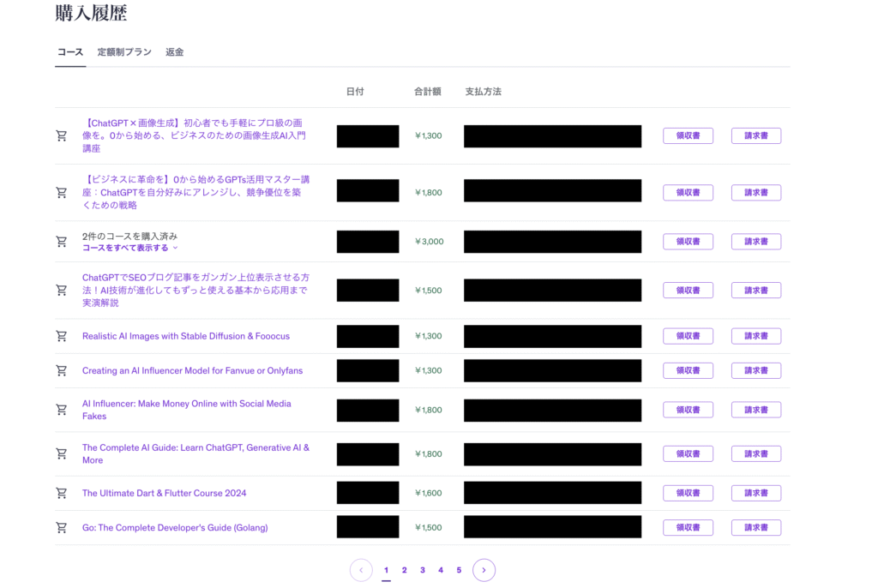878x588 pixels.
Task: Click 請求書 for GPTs活用マスター講座
Action: click(756, 193)
